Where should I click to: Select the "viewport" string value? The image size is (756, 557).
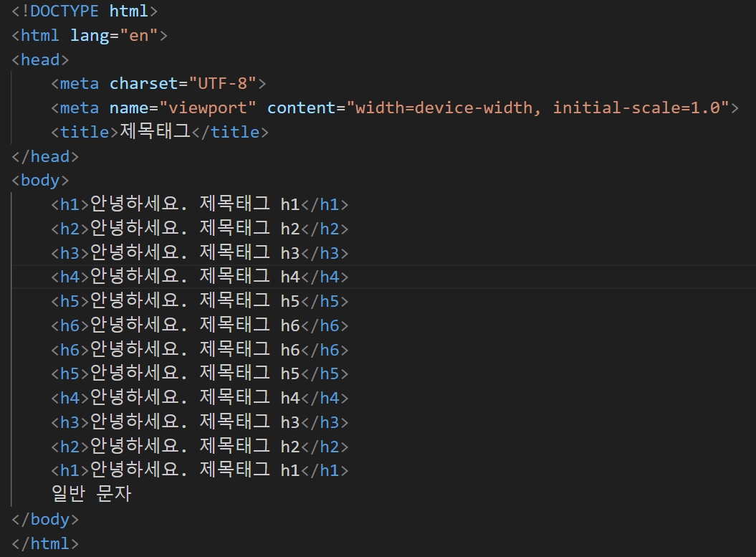tap(207, 108)
